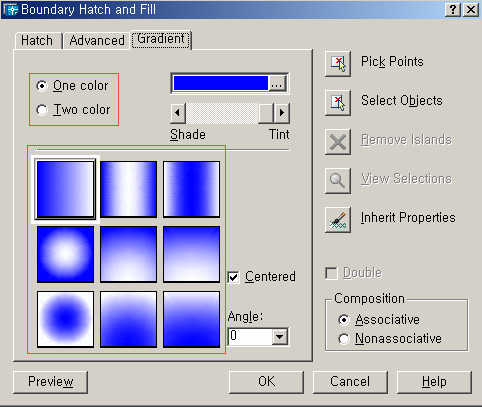Toggle the Centered checkbox
Image resolution: width=482 pixels, height=407 pixels.
[233, 277]
